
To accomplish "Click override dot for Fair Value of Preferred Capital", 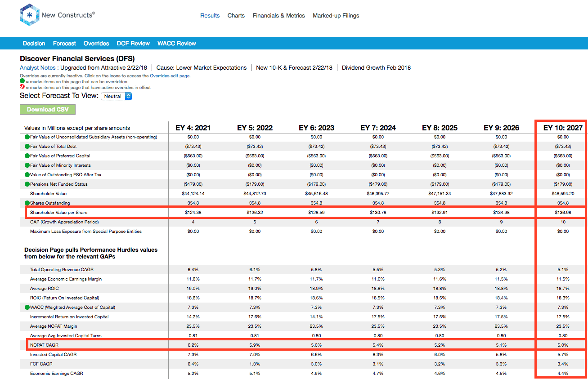I will [27, 156].
